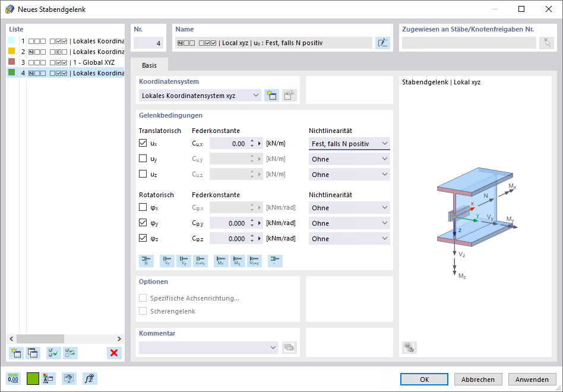The width and height of the screenshot is (563, 392).
Task: Open units and decimals 0,00 icon
Action: [13, 379]
